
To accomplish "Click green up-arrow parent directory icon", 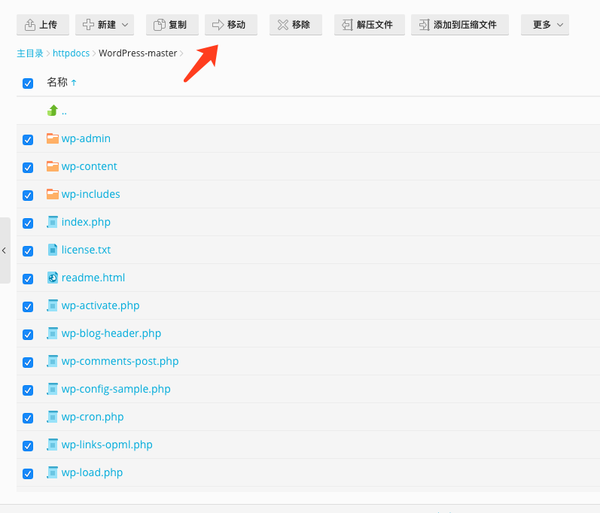I will click(x=52, y=111).
